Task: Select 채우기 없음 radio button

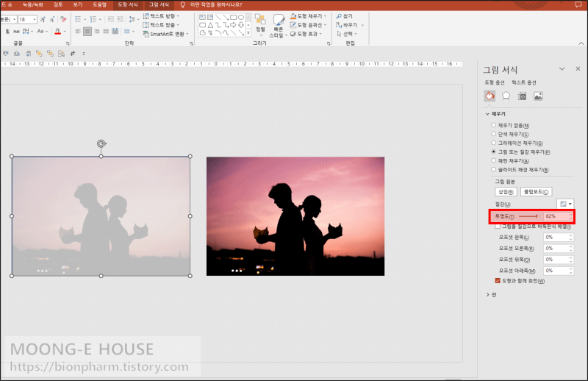Action: [493, 125]
